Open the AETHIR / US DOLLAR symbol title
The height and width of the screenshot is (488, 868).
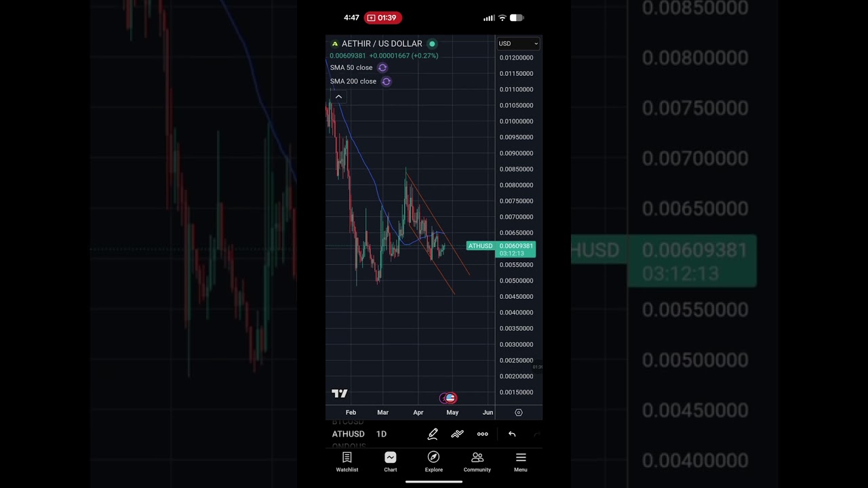(x=382, y=43)
